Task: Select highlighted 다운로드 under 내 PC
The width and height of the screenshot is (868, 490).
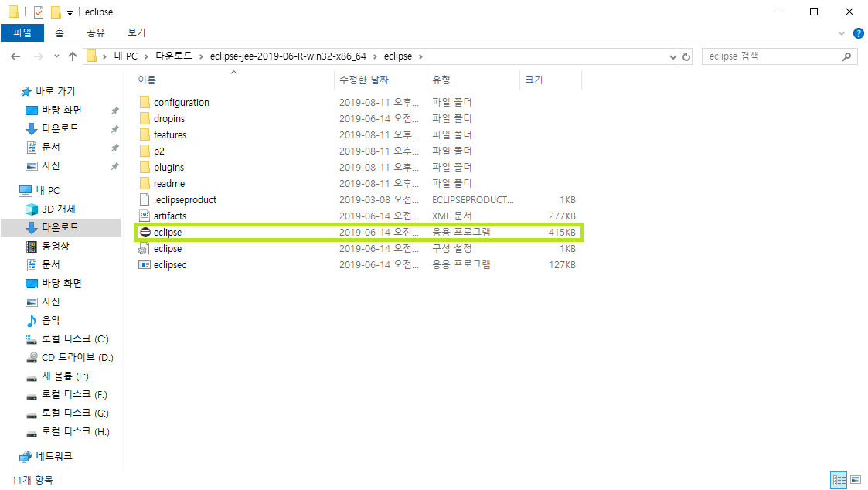Action: point(60,227)
